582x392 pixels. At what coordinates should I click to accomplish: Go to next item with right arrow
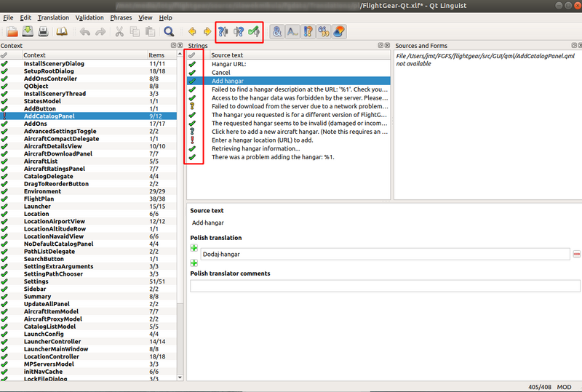207,32
